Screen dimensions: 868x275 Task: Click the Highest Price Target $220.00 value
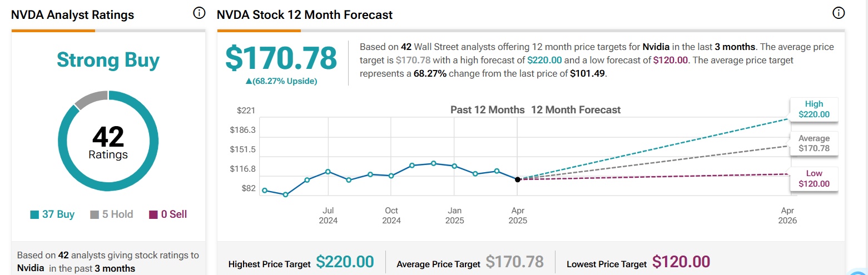[x=345, y=262]
